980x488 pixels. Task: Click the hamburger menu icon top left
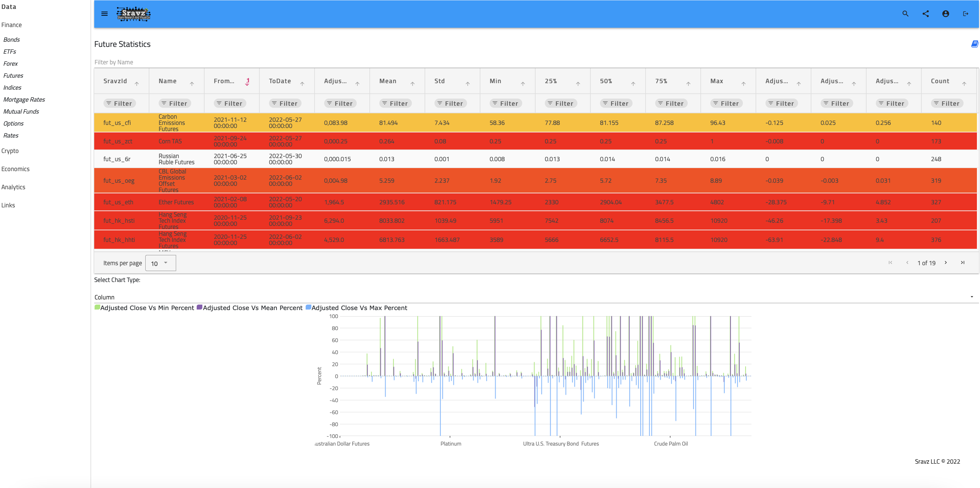(x=105, y=14)
